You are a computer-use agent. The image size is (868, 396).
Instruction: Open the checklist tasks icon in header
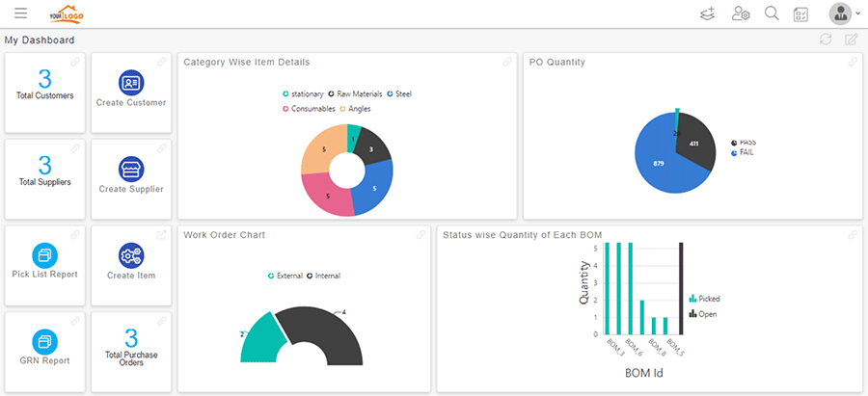(x=800, y=14)
